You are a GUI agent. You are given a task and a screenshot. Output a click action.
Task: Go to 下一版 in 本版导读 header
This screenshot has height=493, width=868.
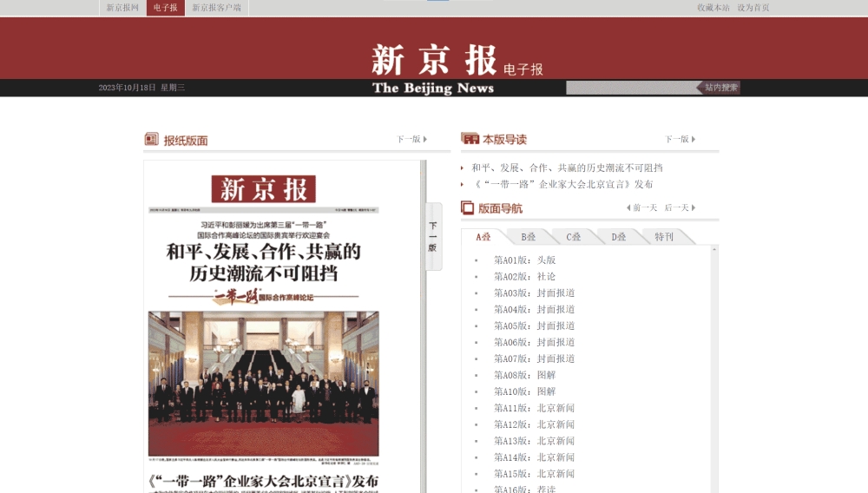tap(680, 140)
